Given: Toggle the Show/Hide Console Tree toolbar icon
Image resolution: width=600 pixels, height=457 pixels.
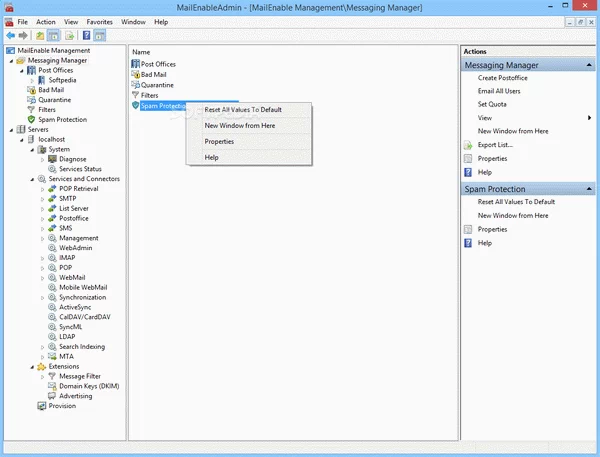Looking at the screenshot, I should (x=54, y=36).
